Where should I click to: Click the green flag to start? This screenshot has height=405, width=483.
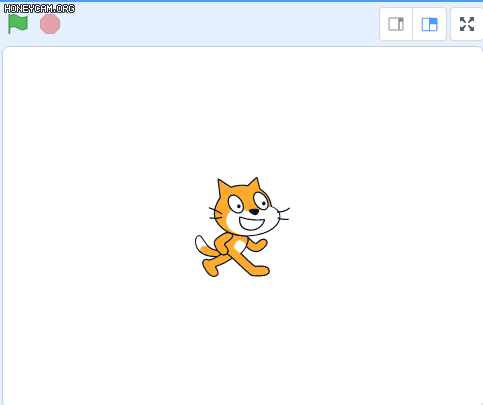click(x=18, y=24)
